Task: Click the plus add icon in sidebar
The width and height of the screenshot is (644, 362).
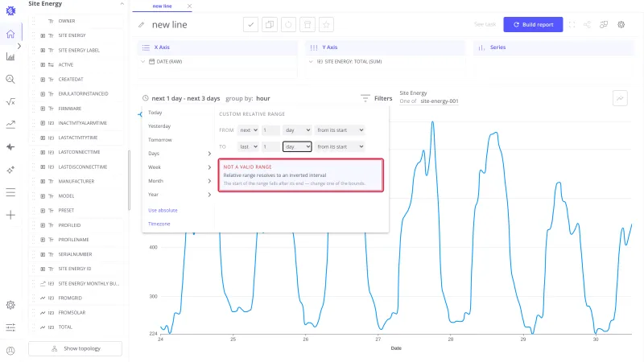Action: [x=10, y=215]
